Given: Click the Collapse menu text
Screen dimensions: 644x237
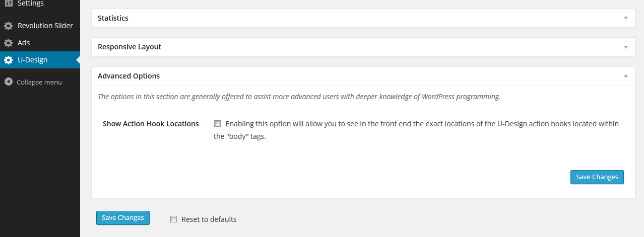Looking at the screenshot, I should (x=39, y=82).
